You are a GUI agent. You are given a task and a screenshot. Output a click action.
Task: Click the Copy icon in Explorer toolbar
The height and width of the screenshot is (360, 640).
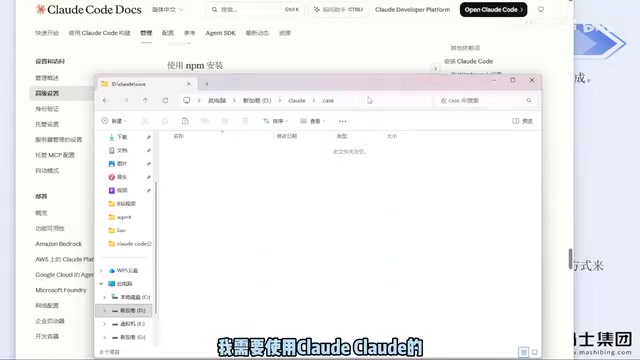tap(165, 121)
